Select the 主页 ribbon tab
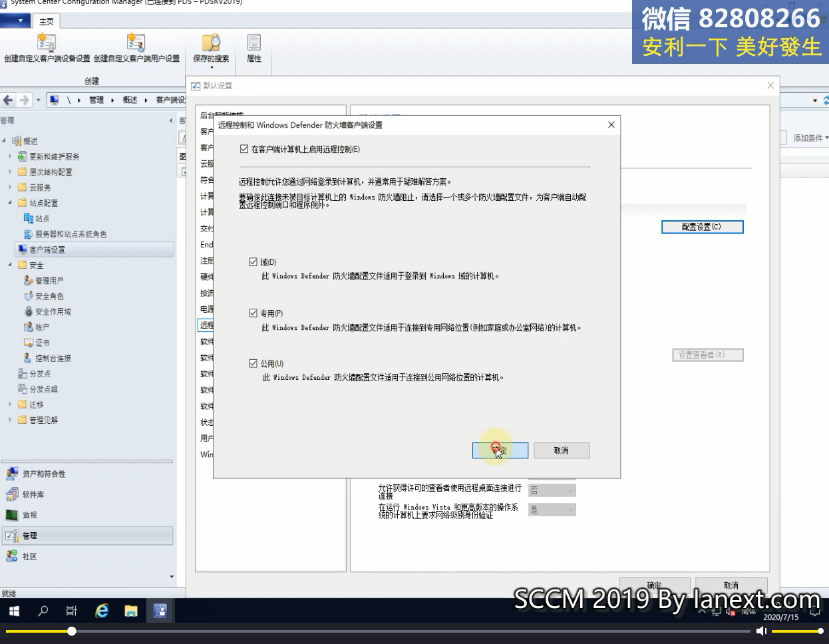Image resolution: width=829 pixels, height=644 pixels. [47, 21]
